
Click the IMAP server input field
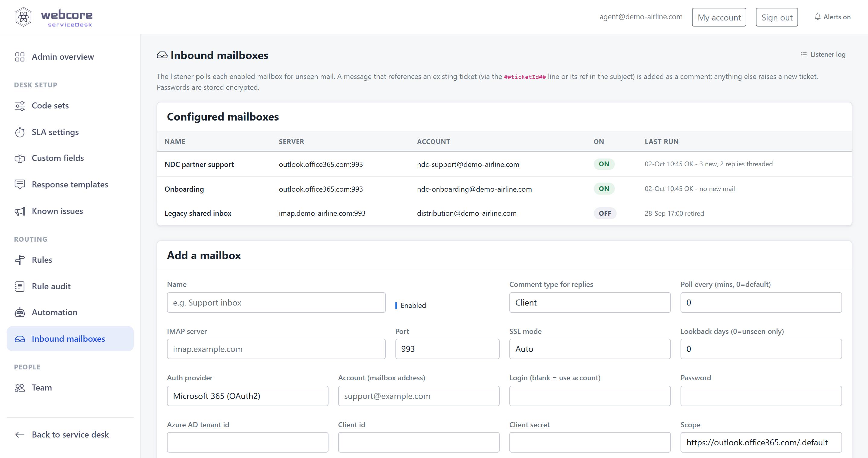coord(276,349)
